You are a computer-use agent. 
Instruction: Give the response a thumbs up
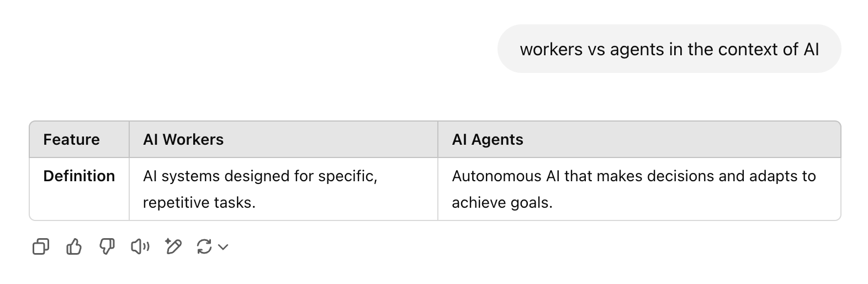[74, 246]
